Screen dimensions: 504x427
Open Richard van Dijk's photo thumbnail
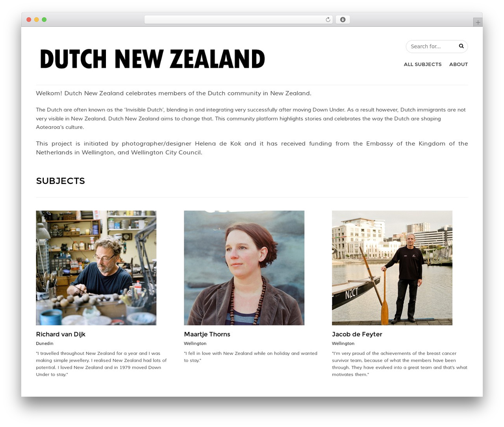pos(96,268)
